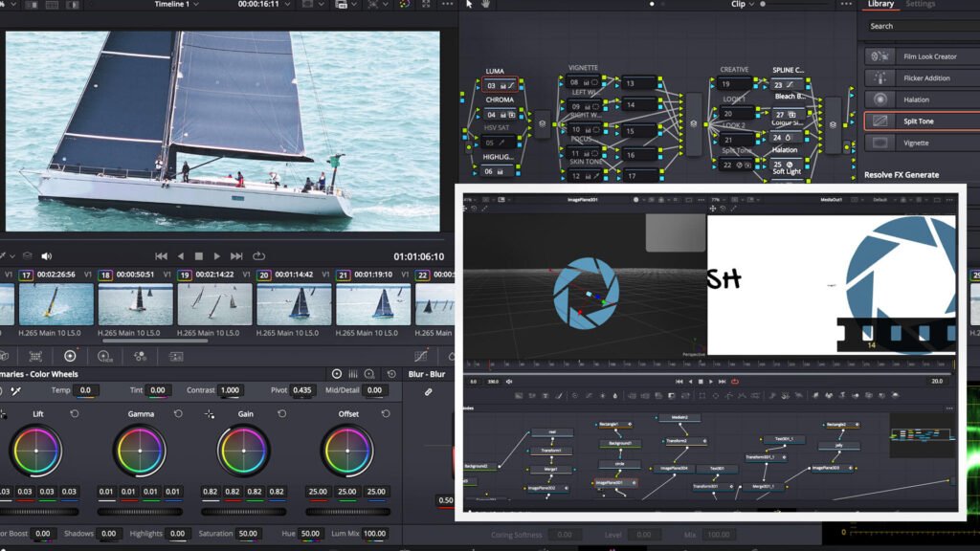Image resolution: width=980 pixels, height=551 pixels.
Task: Click the Offset color wheel
Action: click(347, 451)
